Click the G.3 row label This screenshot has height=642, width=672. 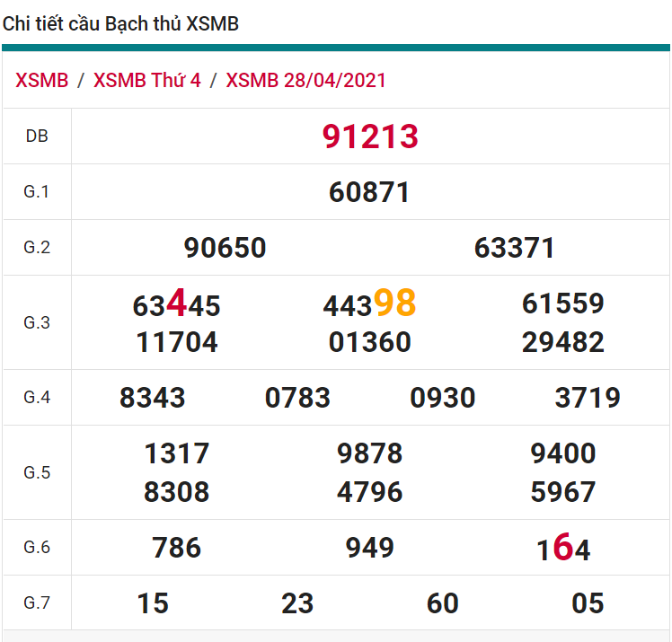(x=37, y=322)
